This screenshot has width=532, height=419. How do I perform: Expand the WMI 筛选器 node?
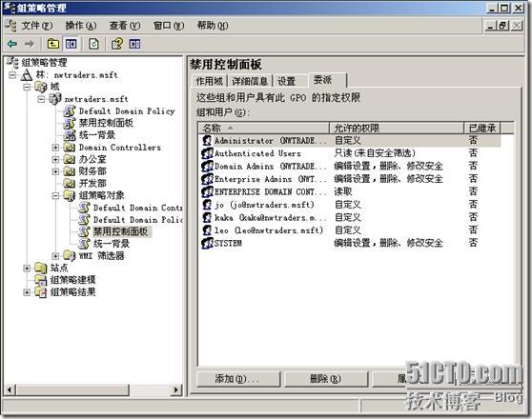pyautogui.click(x=55, y=256)
